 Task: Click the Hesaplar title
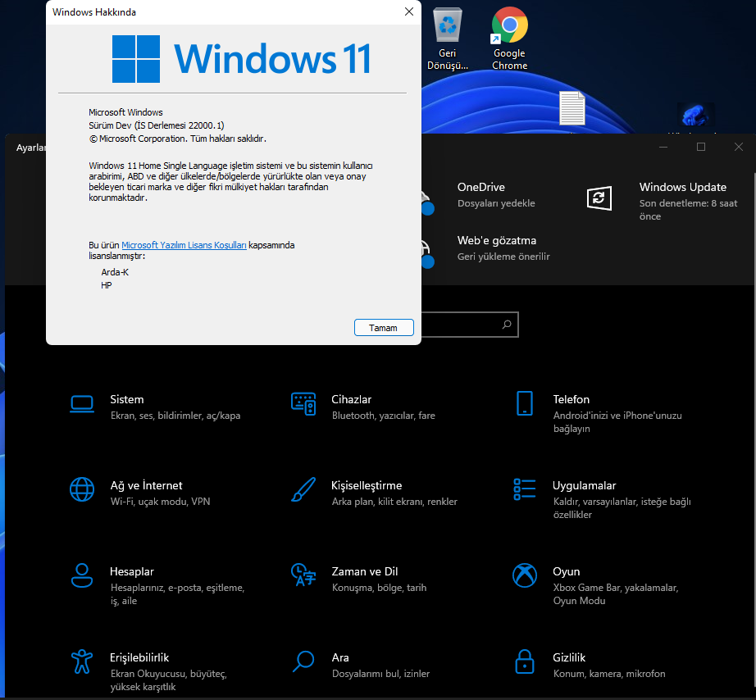(x=132, y=571)
